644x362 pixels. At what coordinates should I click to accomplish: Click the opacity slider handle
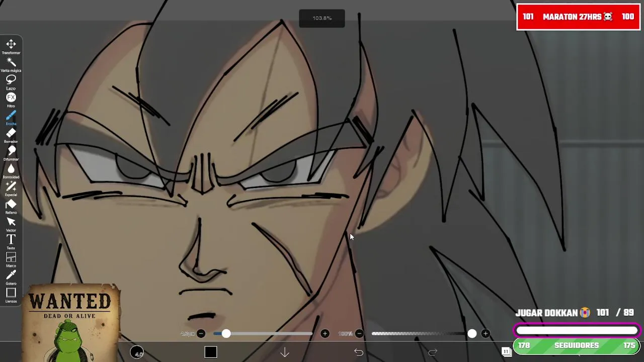pyautogui.click(x=472, y=333)
